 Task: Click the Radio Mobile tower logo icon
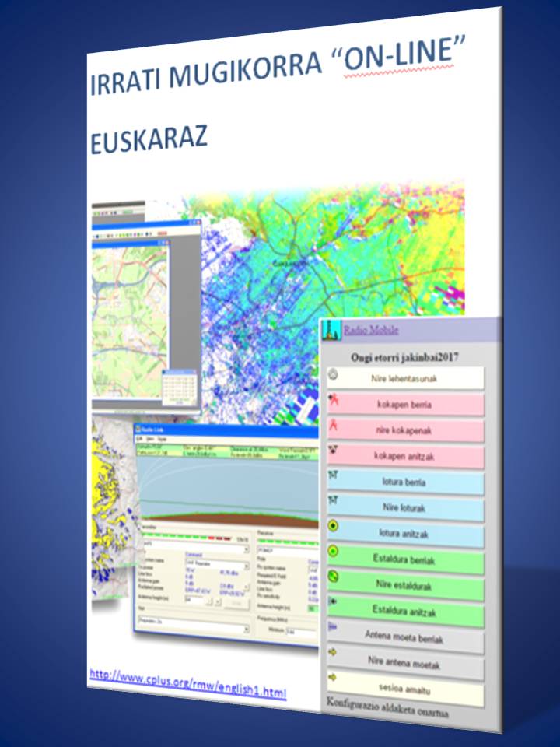[x=332, y=330]
